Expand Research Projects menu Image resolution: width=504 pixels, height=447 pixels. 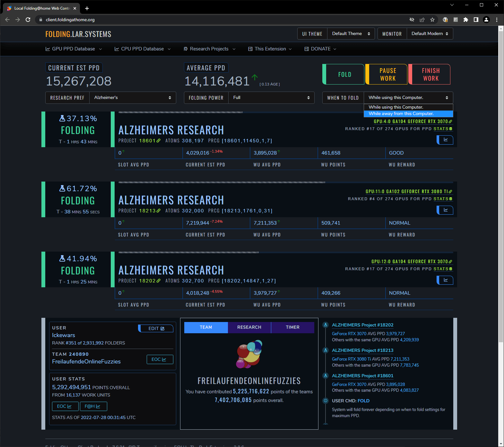click(210, 49)
